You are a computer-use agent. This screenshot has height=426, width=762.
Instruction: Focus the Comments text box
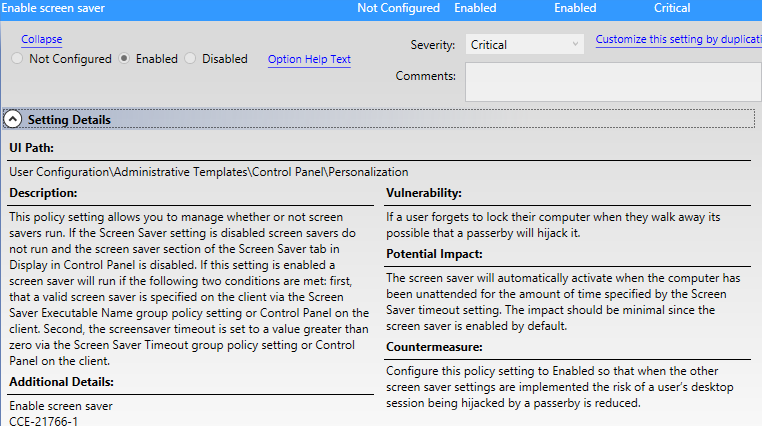pos(613,82)
